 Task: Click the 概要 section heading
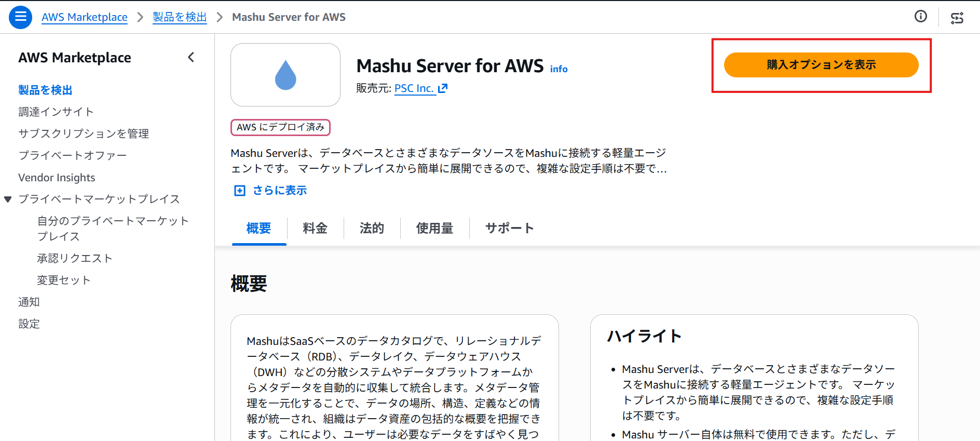click(249, 284)
